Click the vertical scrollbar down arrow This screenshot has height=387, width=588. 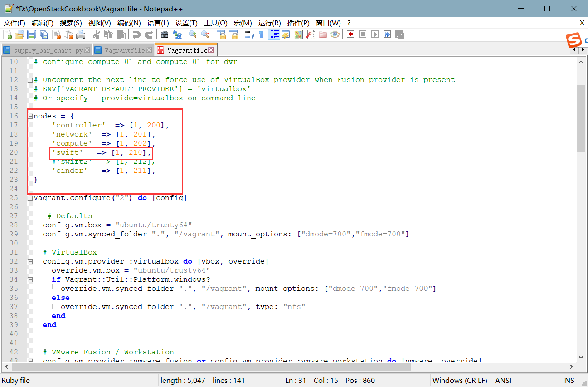click(581, 358)
